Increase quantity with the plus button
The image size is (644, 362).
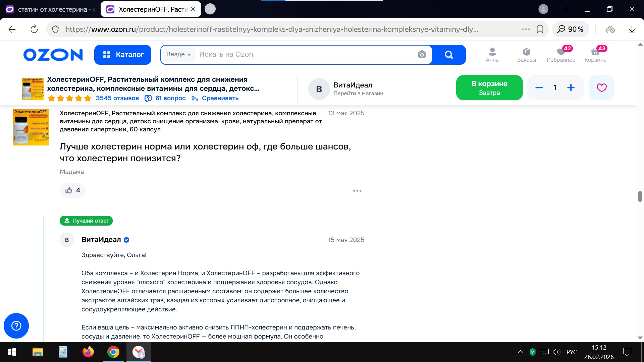[x=571, y=87]
